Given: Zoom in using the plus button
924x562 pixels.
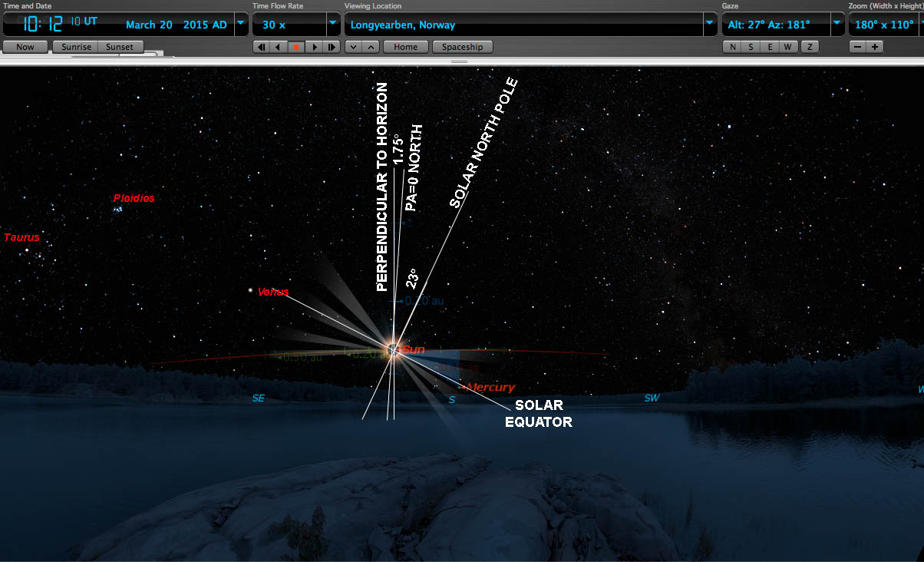Looking at the screenshot, I should [874, 47].
